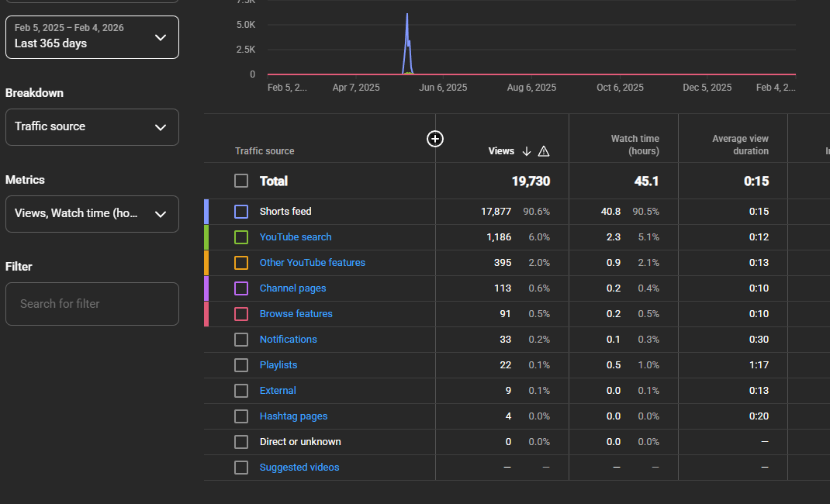Viewport: 830px width, 504px height.
Task: Enable the Notifications row checkbox
Action: pos(241,340)
